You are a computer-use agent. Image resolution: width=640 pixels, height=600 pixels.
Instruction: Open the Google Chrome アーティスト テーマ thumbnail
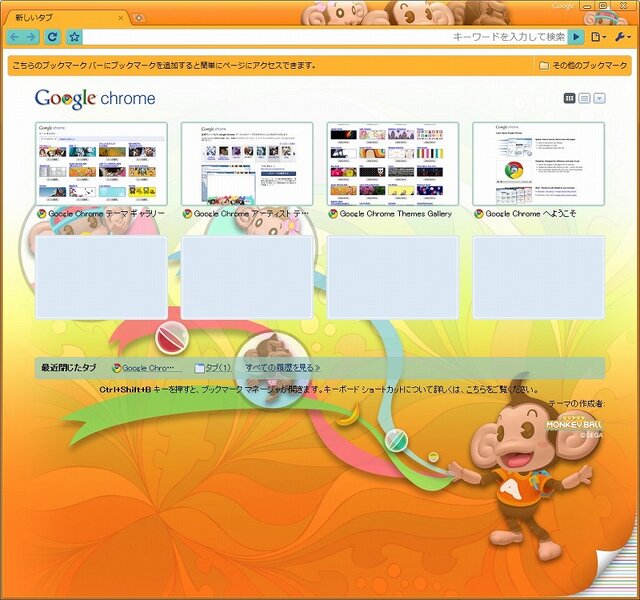(x=247, y=164)
